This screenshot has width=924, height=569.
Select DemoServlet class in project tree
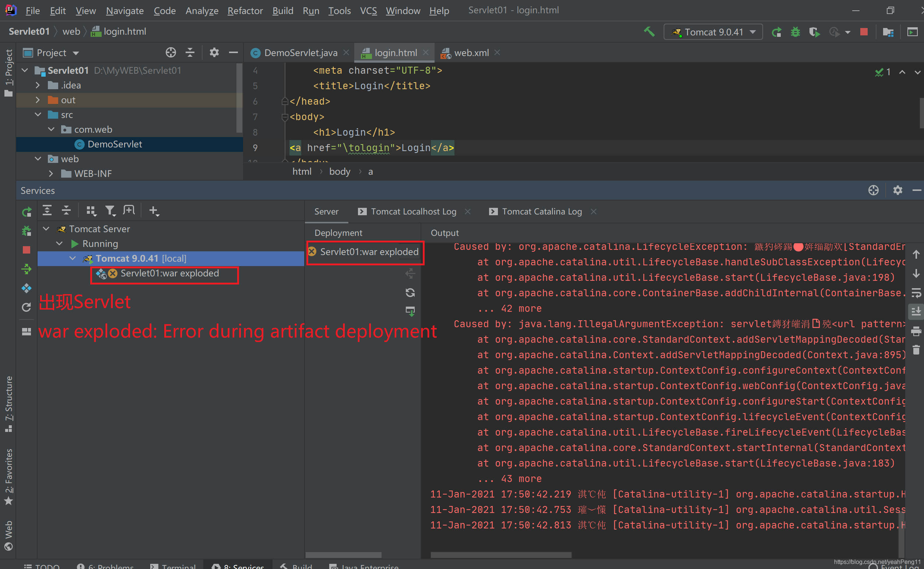pyautogui.click(x=115, y=144)
